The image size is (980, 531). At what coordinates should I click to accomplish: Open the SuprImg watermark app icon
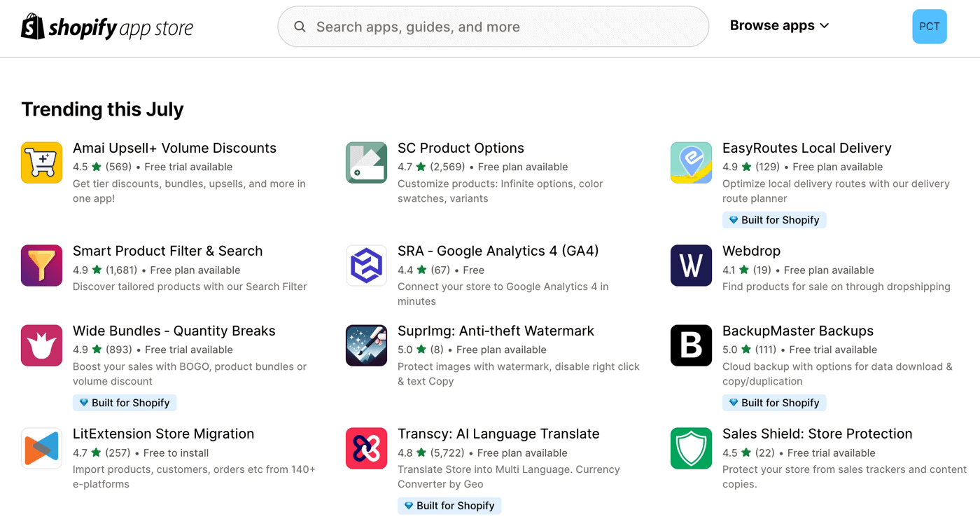pos(366,345)
